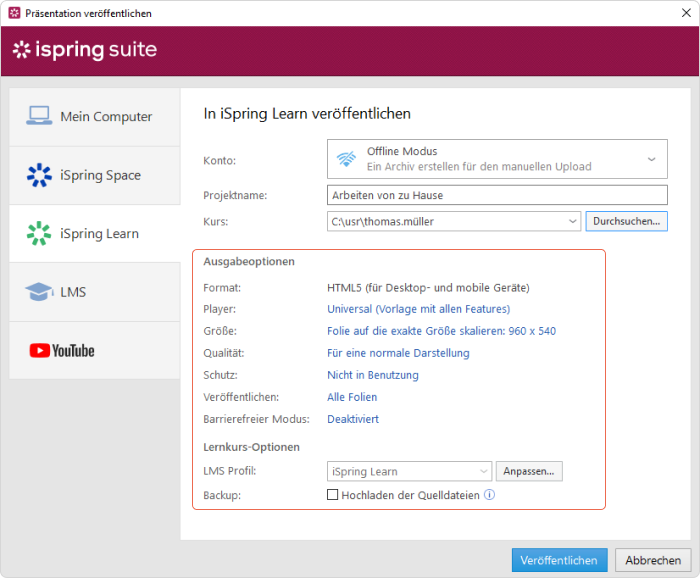This screenshot has height=578, width=700.
Task: Switch to the iSpring Space tab
Action: coord(100,175)
